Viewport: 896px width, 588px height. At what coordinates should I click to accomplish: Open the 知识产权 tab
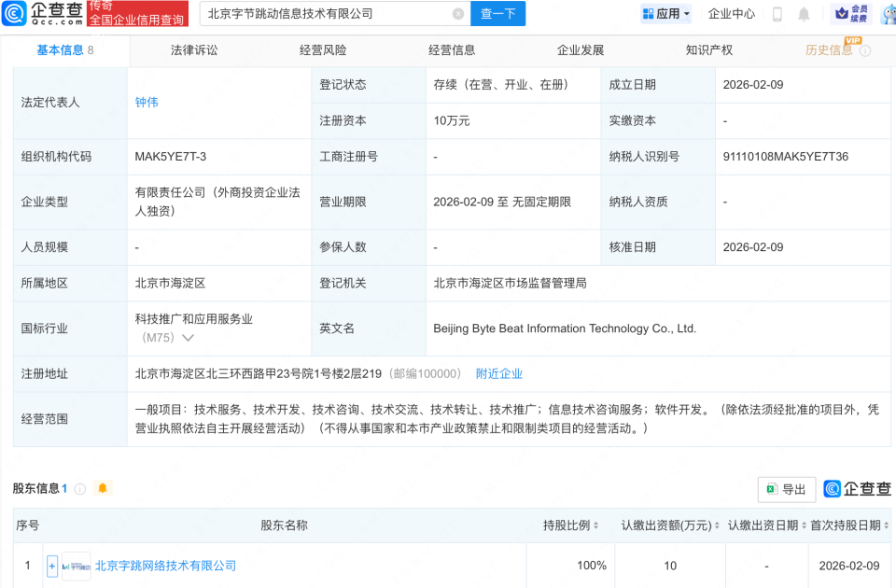710,49
